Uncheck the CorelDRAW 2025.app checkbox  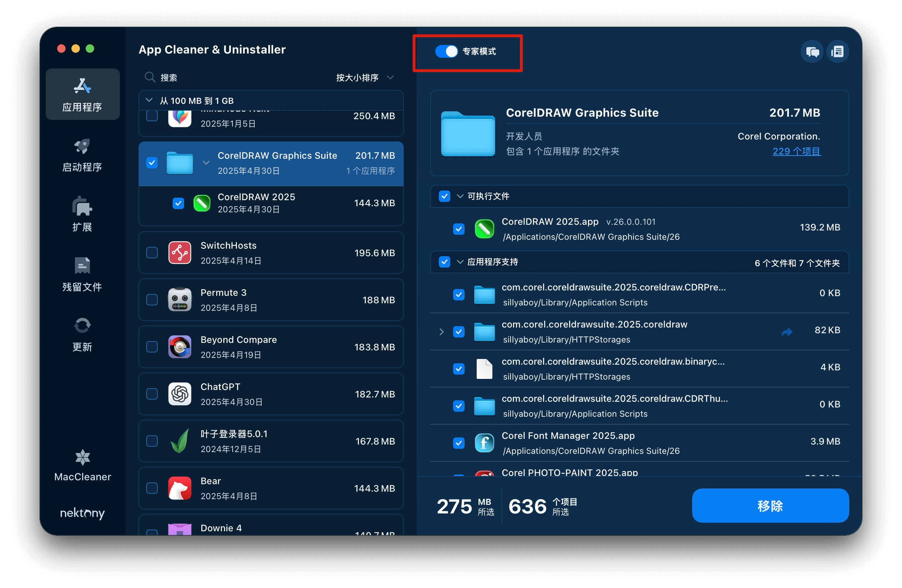(458, 229)
